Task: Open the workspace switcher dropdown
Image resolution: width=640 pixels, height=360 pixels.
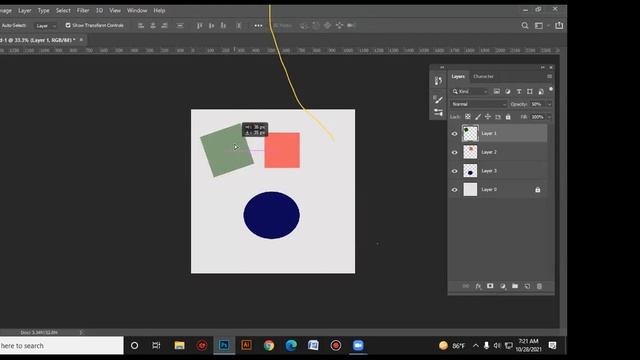Action: 541,25
